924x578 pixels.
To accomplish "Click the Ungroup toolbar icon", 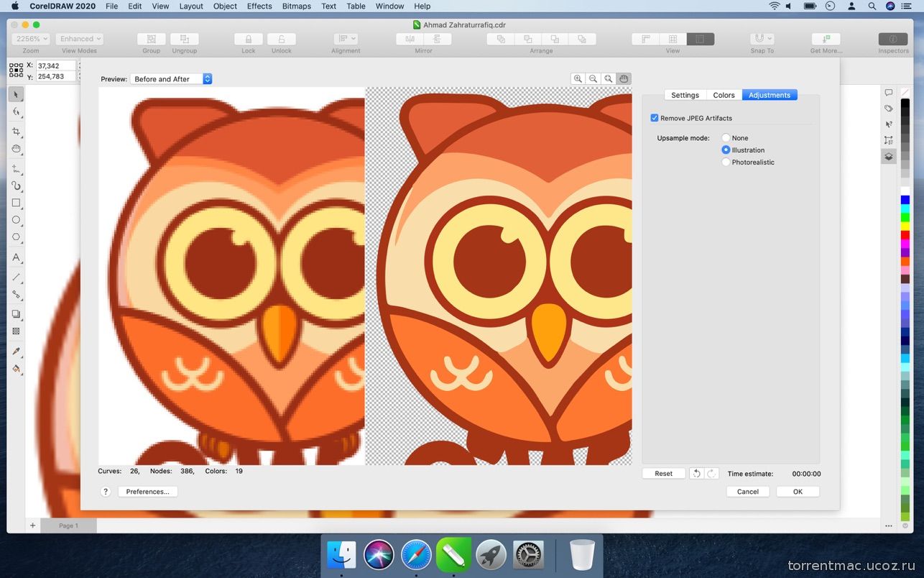I will (185, 39).
